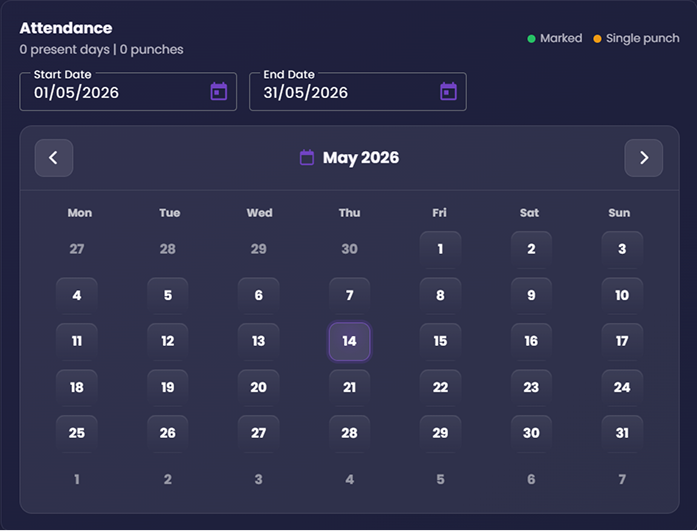698x531 pixels.
Task: Click greyed June 3 in last row
Action: [259, 480]
